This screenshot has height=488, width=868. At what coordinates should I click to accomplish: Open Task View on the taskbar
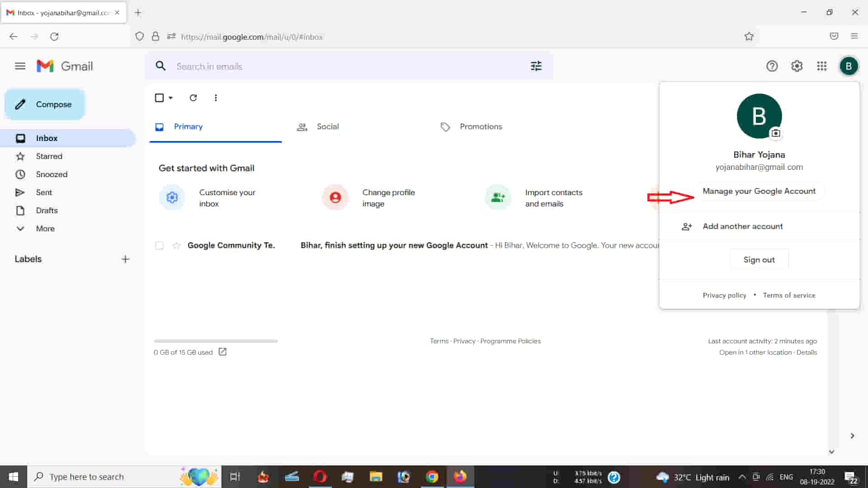coord(235,477)
